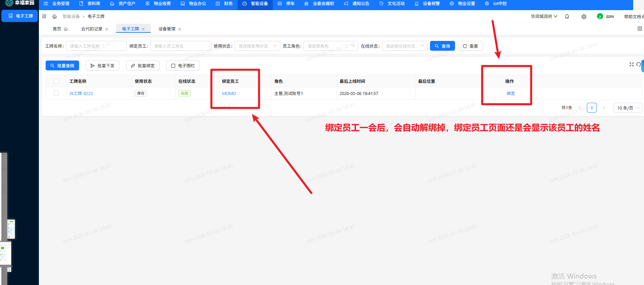The height and width of the screenshot is (285, 644).
Task: Open the 10 条/页 page size selector
Action: click(627, 108)
